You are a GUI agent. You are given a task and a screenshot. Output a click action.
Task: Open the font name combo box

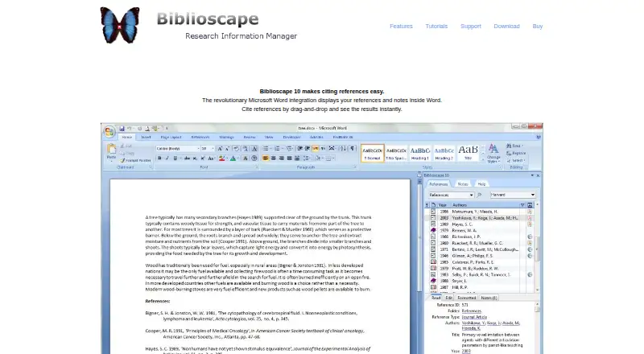177,149
